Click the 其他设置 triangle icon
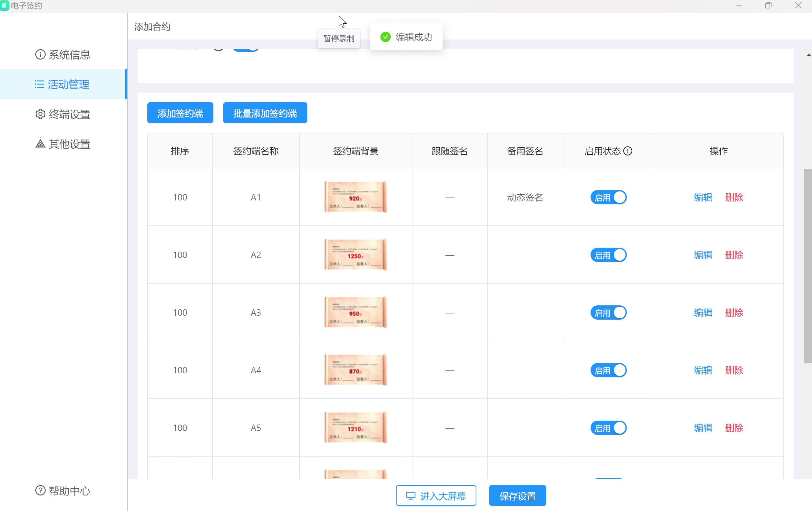The height and width of the screenshot is (511, 812). pyautogui.click(x=40, y=144)
